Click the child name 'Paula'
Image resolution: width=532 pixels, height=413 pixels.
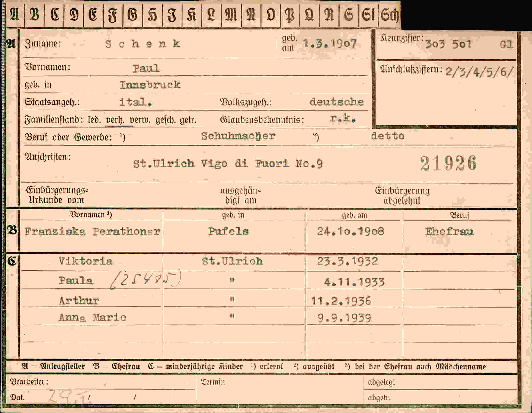[x=76, y=281]
